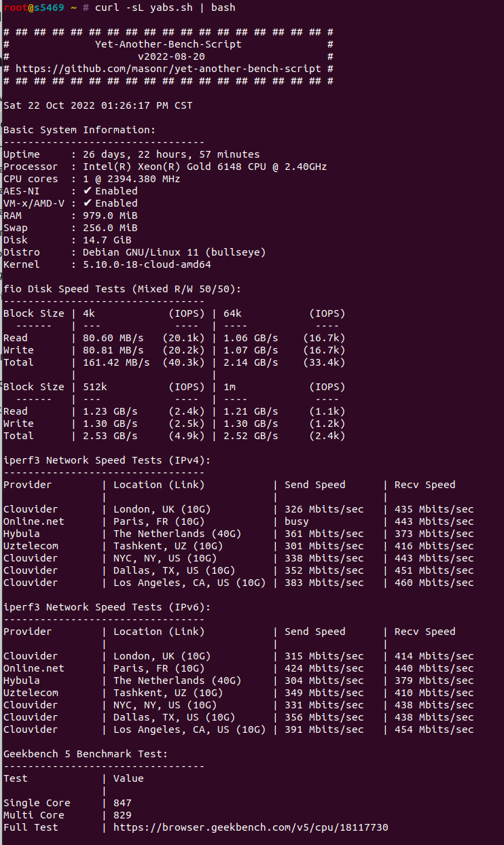Click the 'fio Disk Speed Tests' heading

click(122, 289)
